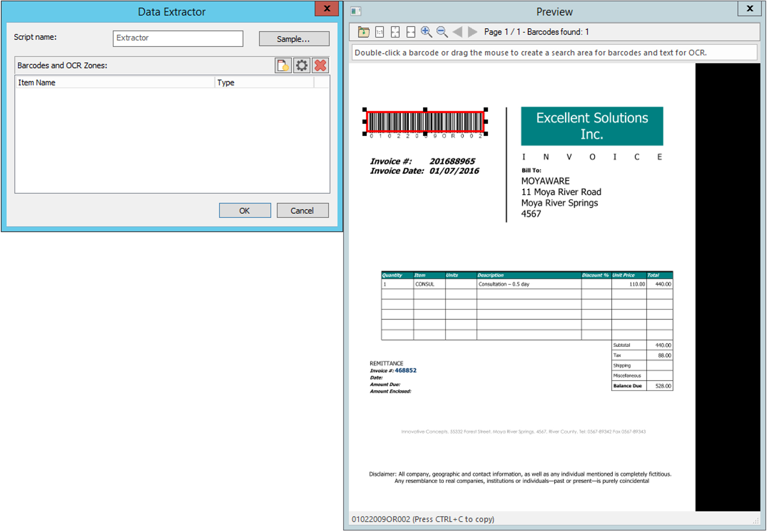Fit the whole page in the window

pos(395,32)
